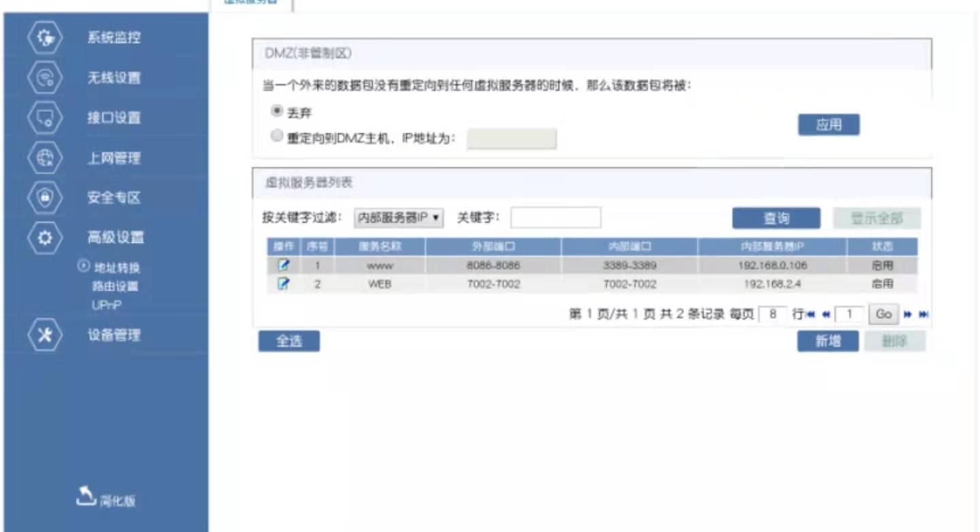The height and width of the screenshot is (532, 980).
Task: Select 路由设置 submenu item
Action: pos(115,286)
